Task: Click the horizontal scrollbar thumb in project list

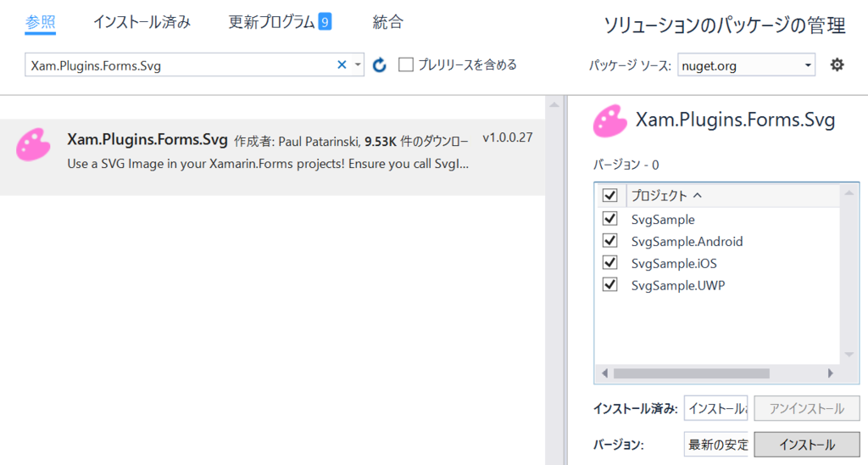Action: (x=692, y=373)
